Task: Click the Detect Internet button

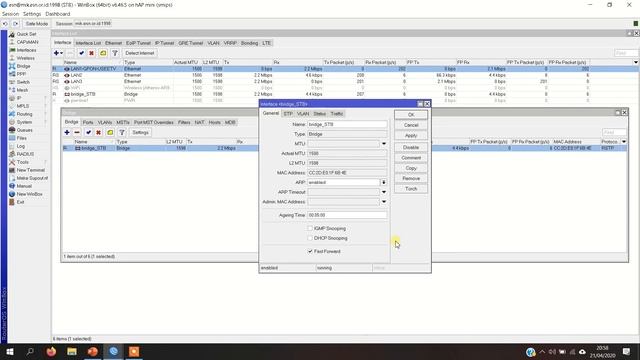Action: [x=140, y=53]
